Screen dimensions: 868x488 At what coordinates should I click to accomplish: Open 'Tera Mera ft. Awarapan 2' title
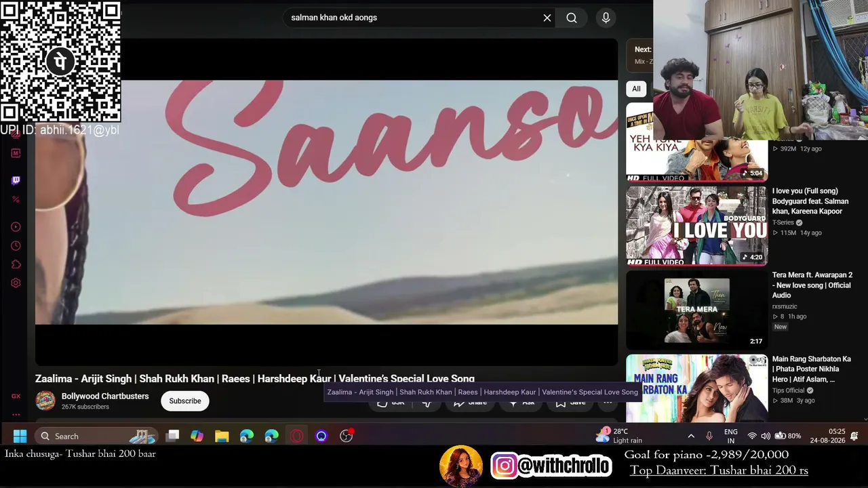pyautogui.click(x=812, y=285)
